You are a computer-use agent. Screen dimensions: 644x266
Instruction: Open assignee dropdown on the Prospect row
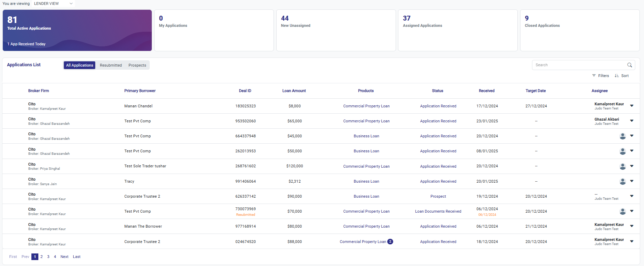point(632,196)
